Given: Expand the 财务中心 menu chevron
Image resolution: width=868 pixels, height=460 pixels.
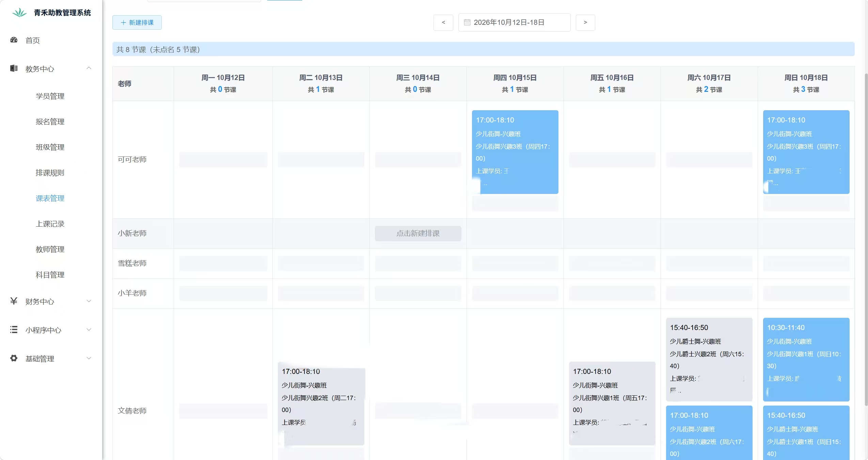Looking at the screenshot, I should (x=89, y=301).
